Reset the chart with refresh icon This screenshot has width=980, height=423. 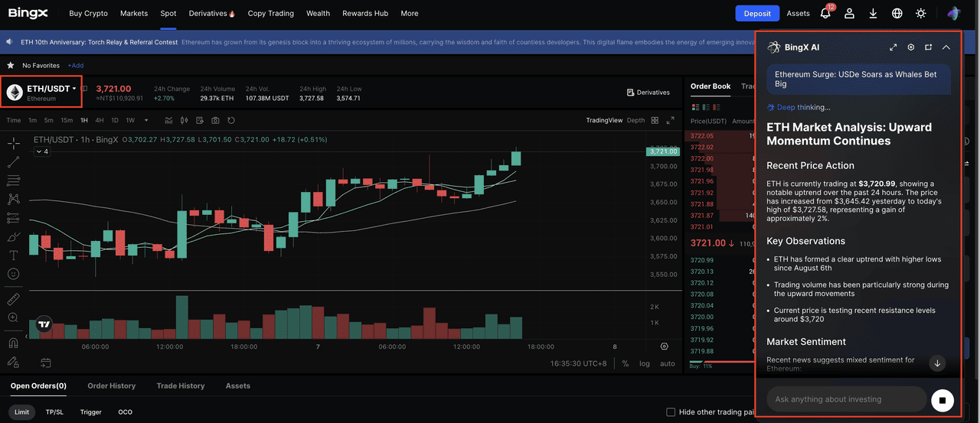(x=230, y=120)
